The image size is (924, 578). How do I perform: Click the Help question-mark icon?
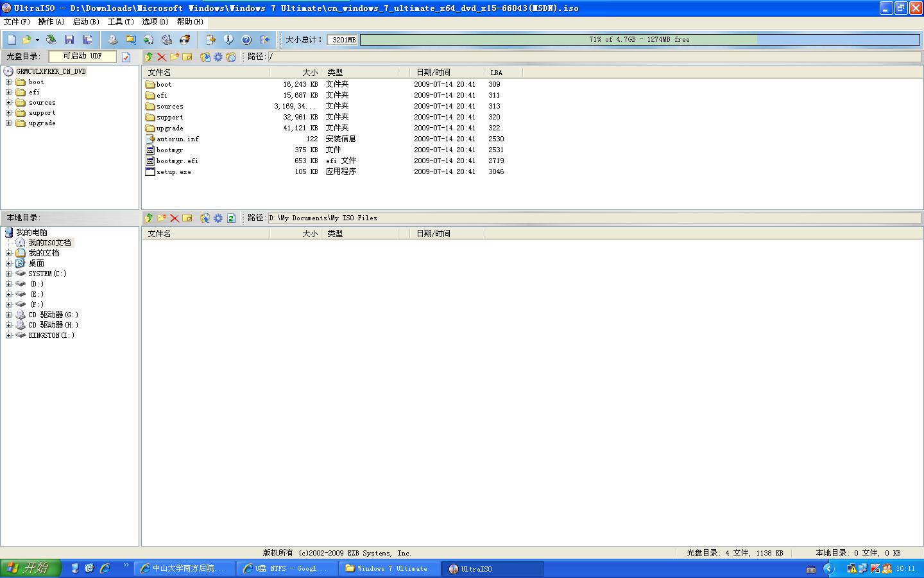click(x=246, y=40)
